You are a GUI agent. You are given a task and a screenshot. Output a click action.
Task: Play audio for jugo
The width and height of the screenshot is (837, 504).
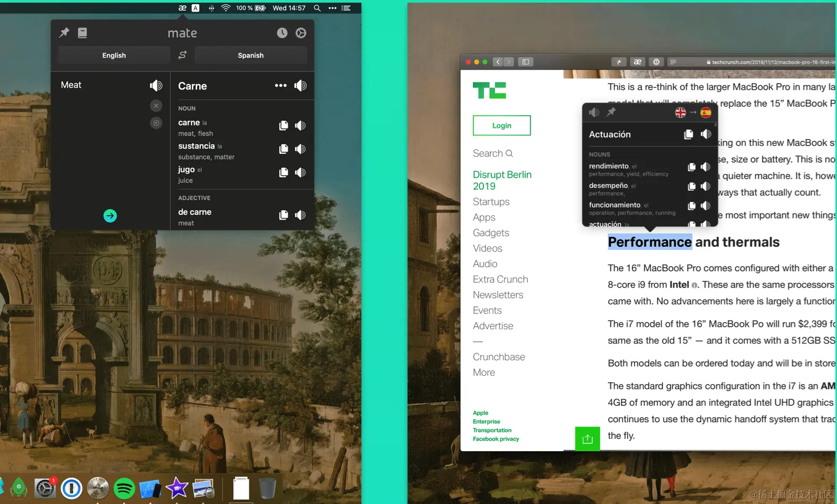point(300,172)
